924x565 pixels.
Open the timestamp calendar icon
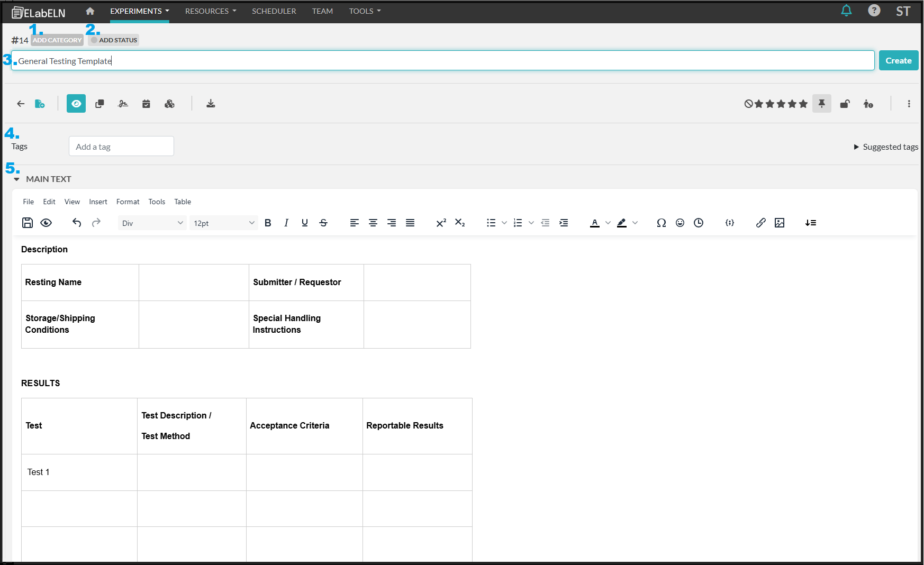pos(146,104)
